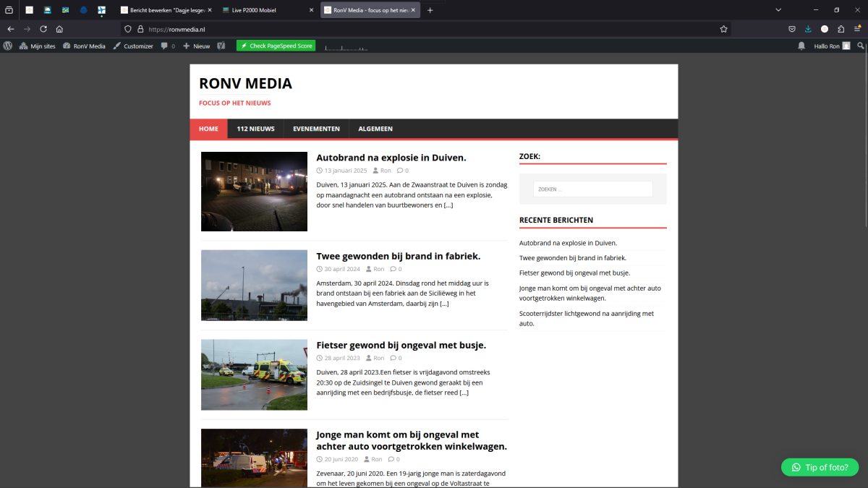Open Firefox View from the tab bar
This screenshot has height=488, width=868.
tap(9, 10)
